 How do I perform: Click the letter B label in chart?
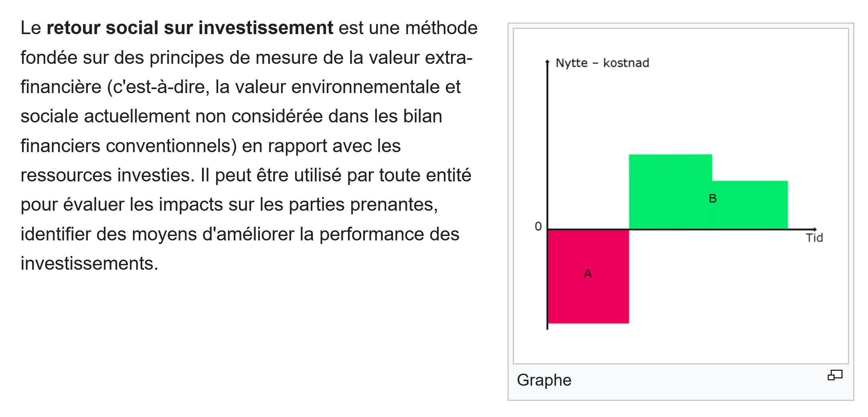[x=712, y=198]
